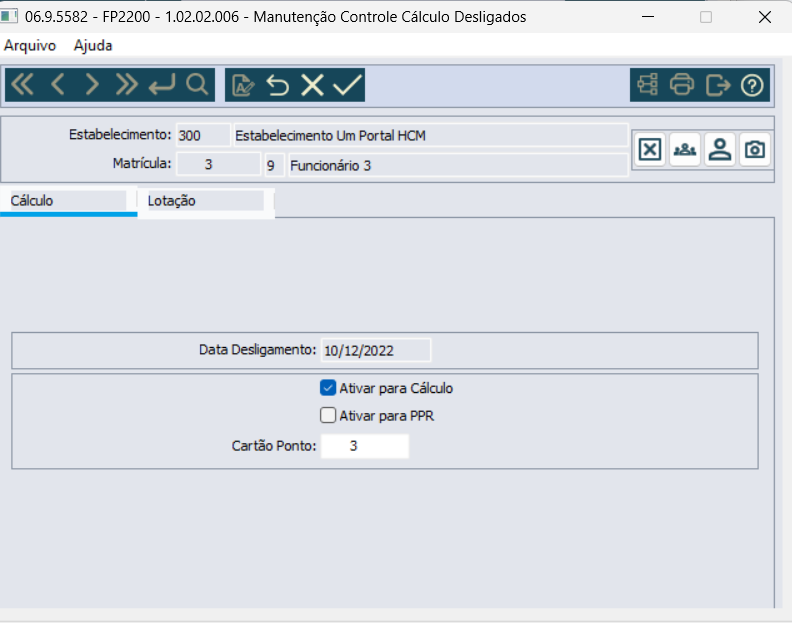Cancel with the X toolbar icon
This screenshot has height=623, width=792.
tap(312, 85)
